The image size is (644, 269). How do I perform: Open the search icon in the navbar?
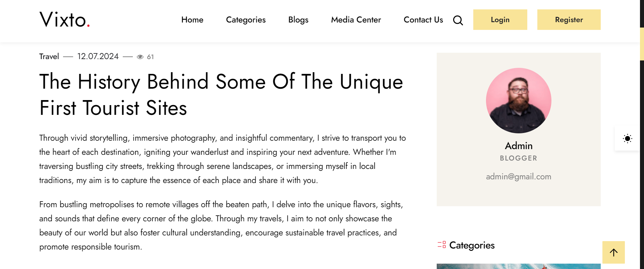coord(458,20)
